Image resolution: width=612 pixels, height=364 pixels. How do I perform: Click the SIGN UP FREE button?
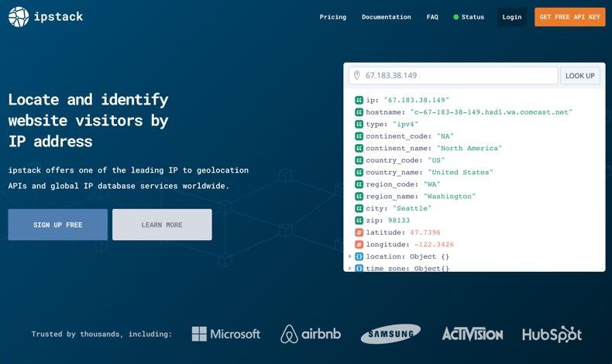click(58, 225)
